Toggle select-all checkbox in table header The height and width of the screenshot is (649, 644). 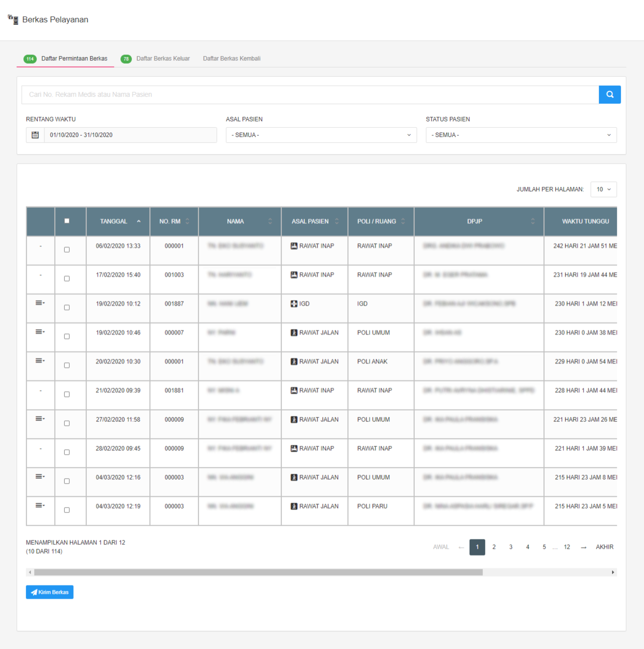(x=67, y=221)
